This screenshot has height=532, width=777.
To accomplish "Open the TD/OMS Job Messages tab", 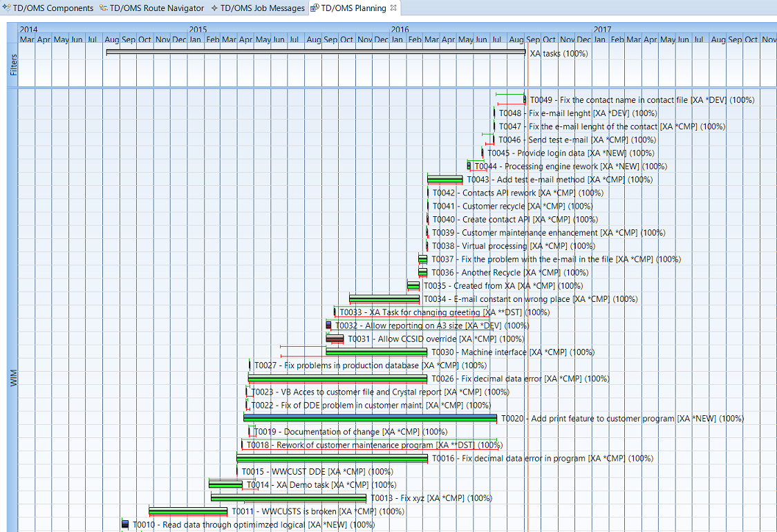I will tap(262, 8).
